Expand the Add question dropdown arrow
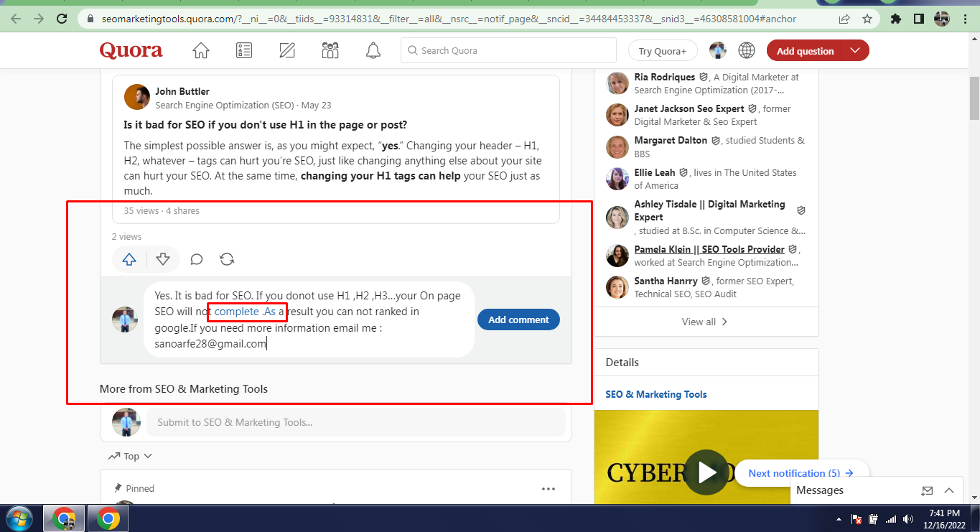Screen dimensions: 980x532 pos(854,50)
